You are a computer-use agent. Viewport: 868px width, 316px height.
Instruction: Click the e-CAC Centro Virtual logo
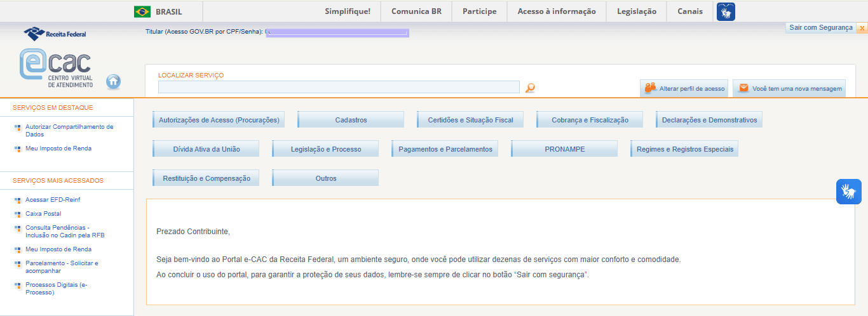tap(56, 69)
